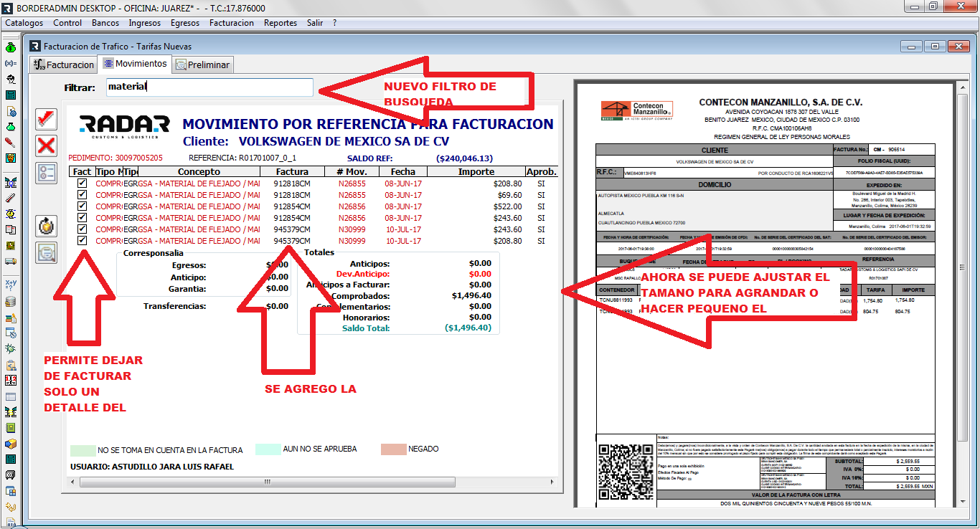980x529 pixels.
Task: Click the USUARIO: ASTUDILLO JARA LUIS RAFAEL text
Action: [152, 467]
